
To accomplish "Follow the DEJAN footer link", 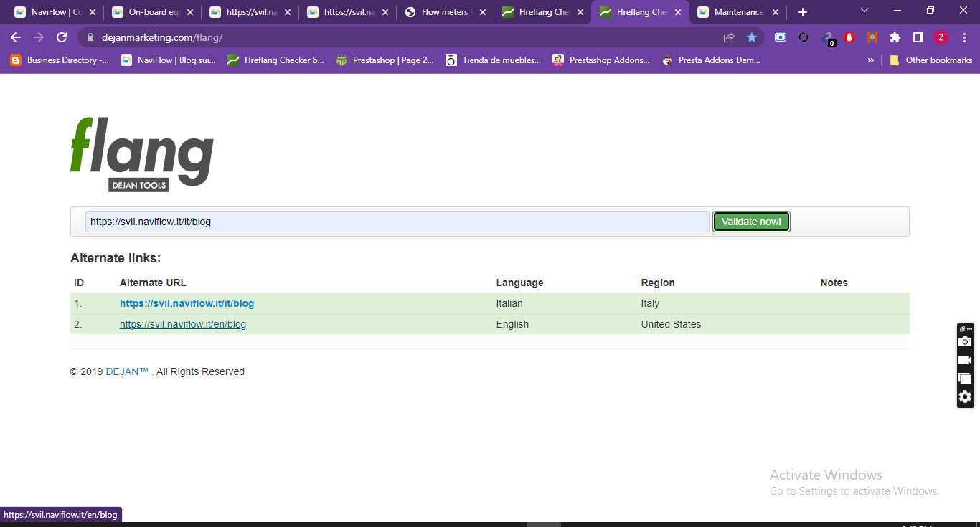I will [x=127, y=371].
